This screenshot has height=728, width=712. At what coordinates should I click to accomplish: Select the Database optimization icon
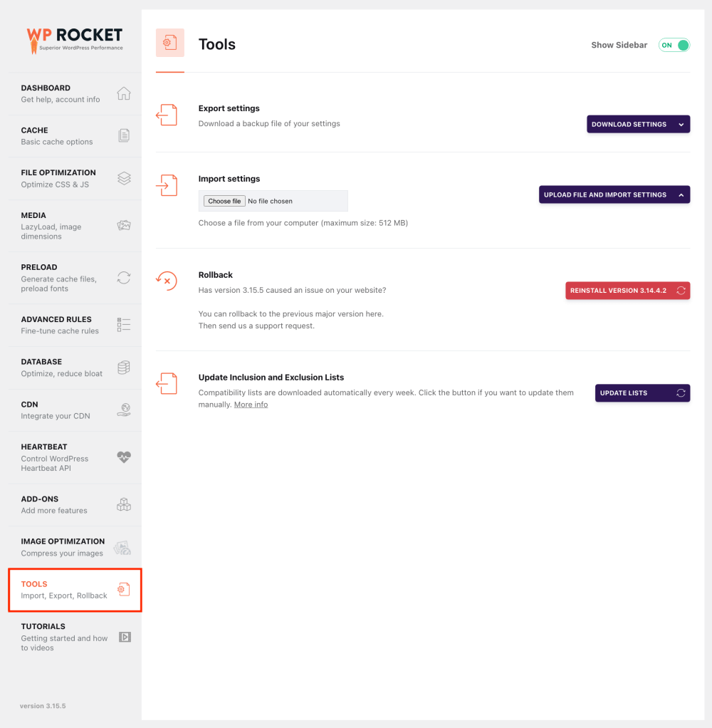[x=124, y=368]
